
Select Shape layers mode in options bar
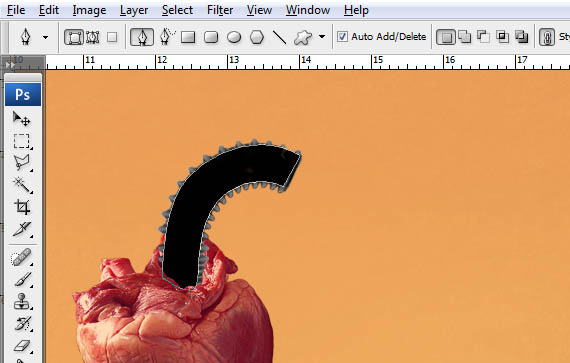(x=74, y=37)
